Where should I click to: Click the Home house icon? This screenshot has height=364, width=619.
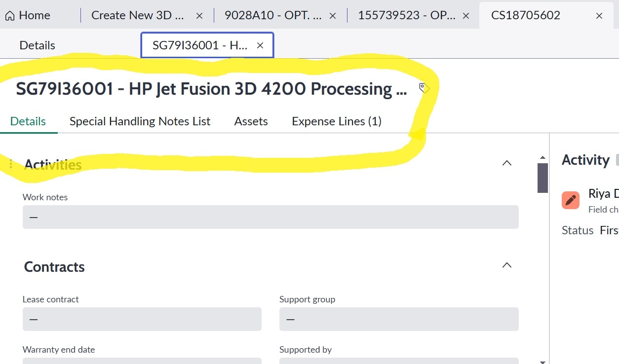point(10,16)
